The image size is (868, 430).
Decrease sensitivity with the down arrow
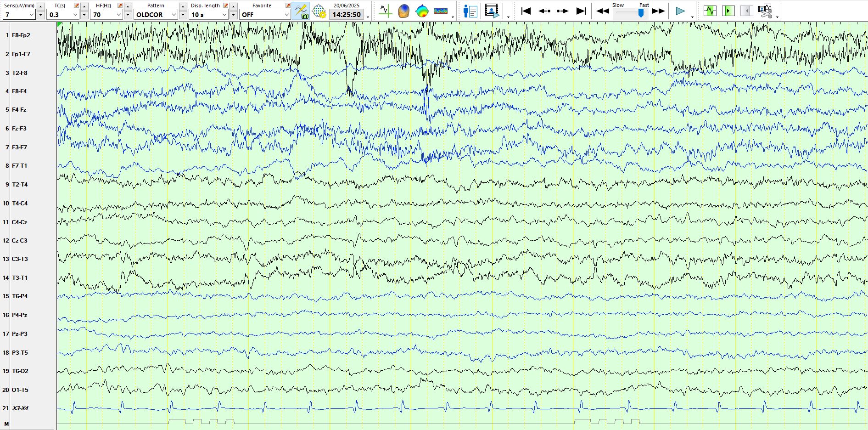[x=40, y=15]
